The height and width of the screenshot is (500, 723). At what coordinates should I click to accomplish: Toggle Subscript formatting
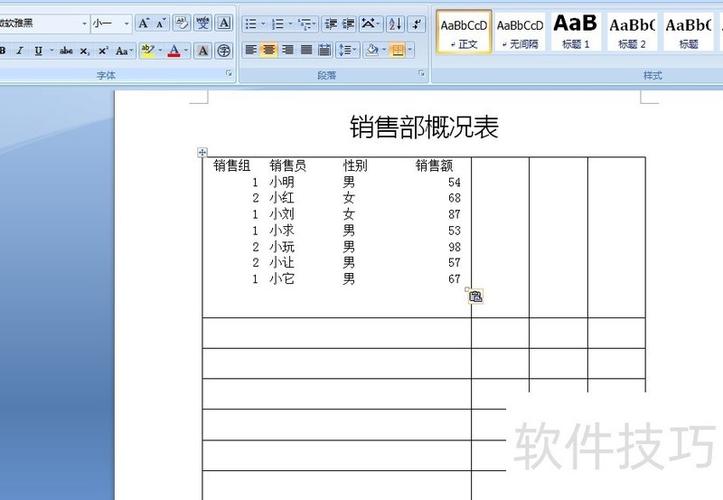pyautogui.click(x=84, y=51)
